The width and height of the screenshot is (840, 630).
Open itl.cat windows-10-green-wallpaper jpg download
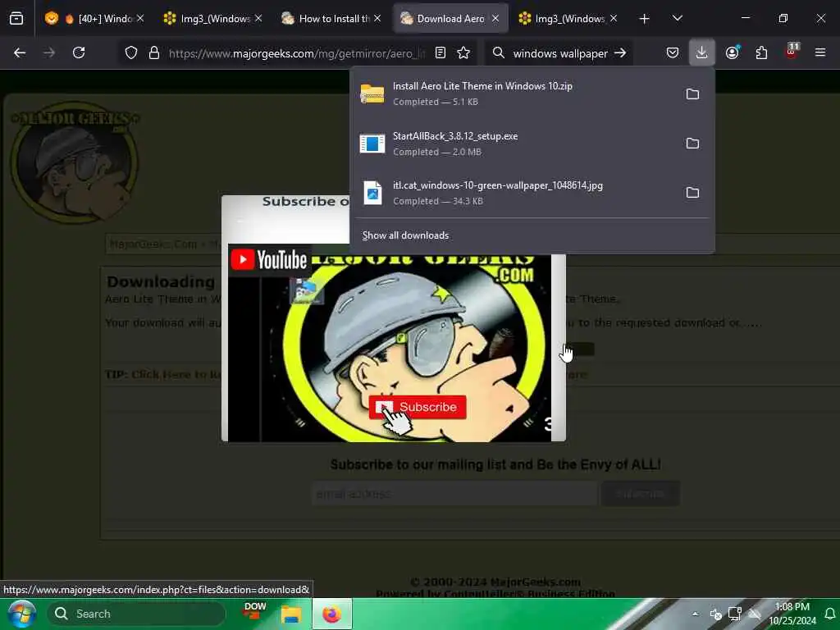click(515, 192)
